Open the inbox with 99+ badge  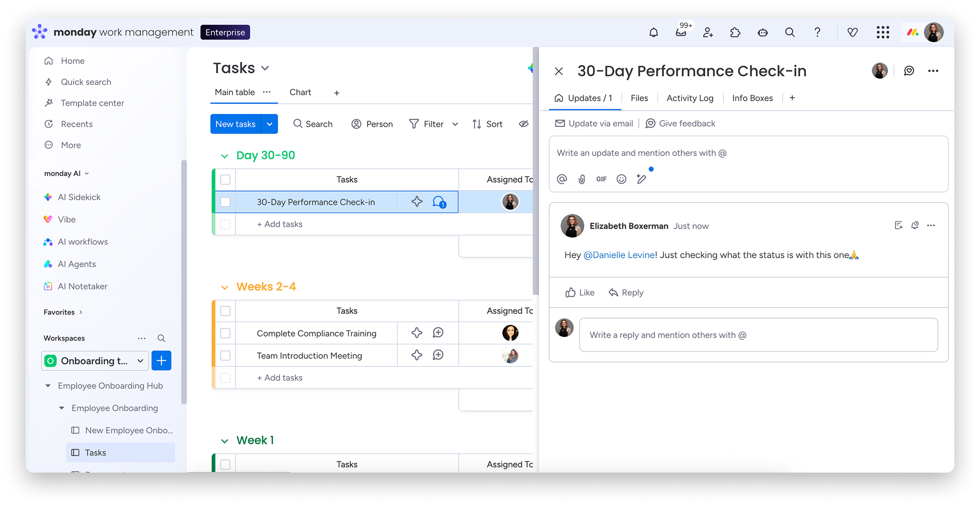[x=681, y=32]
